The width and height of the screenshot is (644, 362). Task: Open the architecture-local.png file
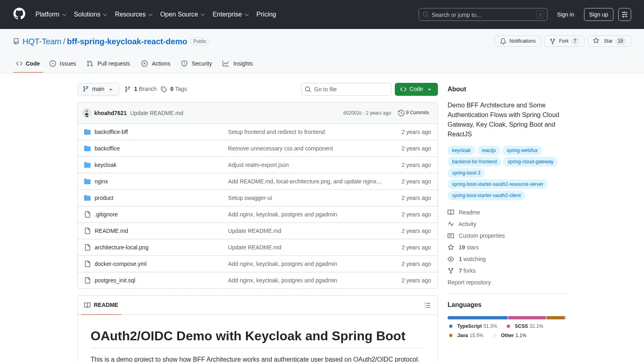point(122,247)
